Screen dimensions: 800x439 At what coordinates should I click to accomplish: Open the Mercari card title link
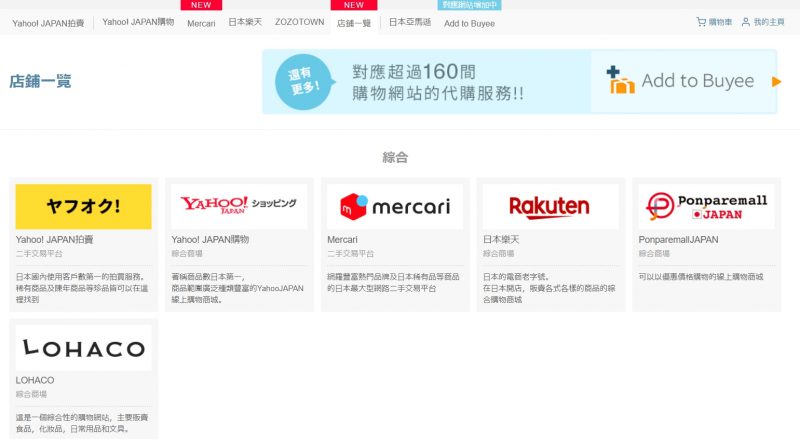click(342, 239)
